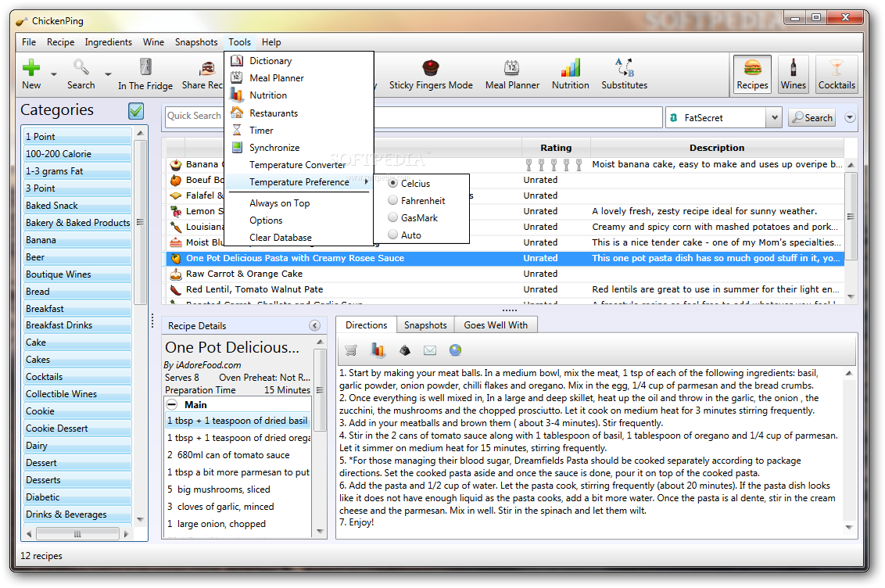The height and width of the screenshot is (588, 885).
Task: Select the Fahrenheit radio option
Action: pyautogui.click(x=392, y=200)
